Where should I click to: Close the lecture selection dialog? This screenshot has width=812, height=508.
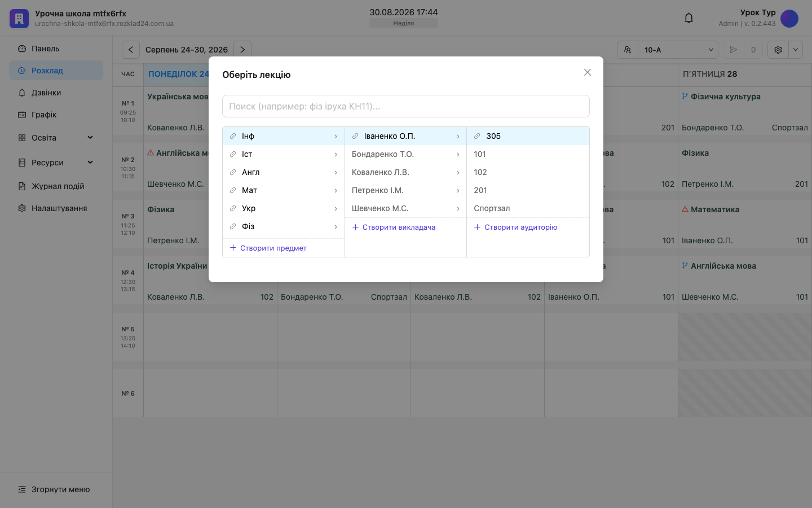(588, 72)
